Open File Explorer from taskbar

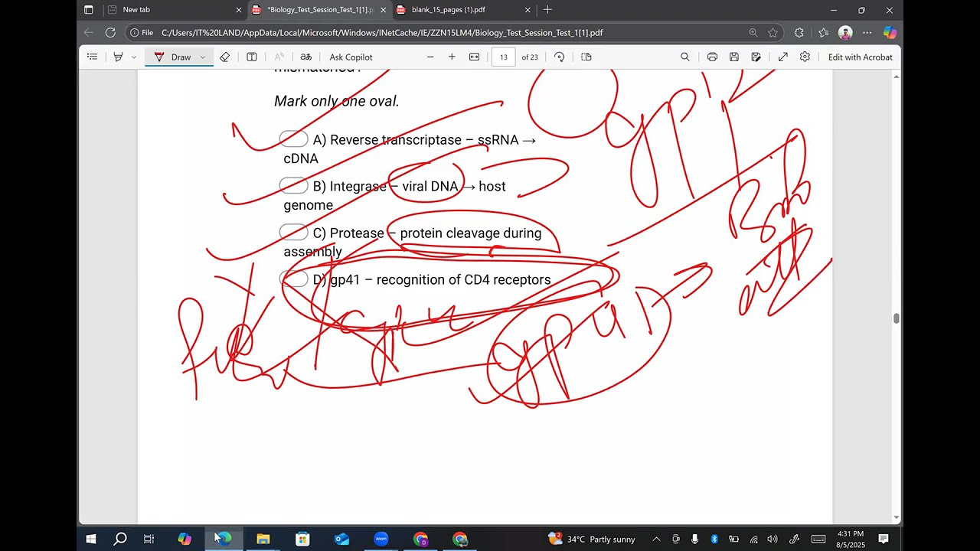(263, 539)
